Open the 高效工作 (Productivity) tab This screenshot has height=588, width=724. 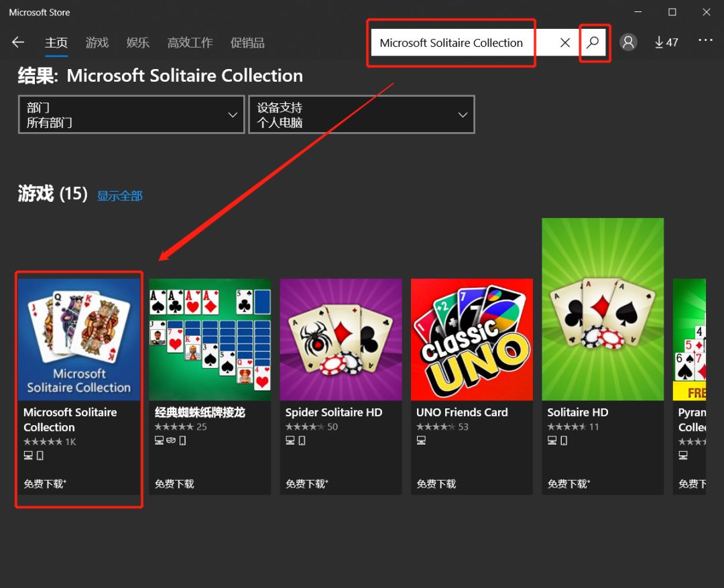190,42
